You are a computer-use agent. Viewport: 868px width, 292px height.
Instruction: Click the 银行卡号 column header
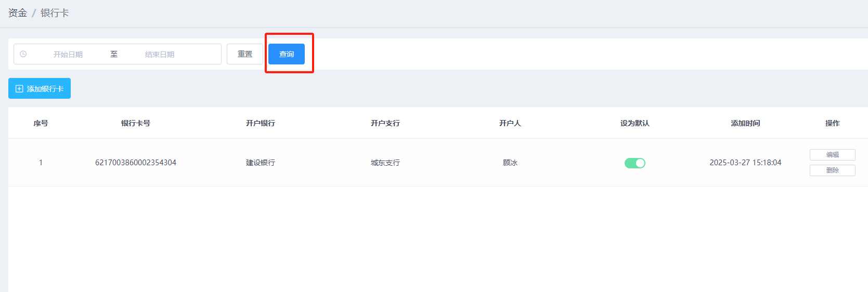tap(136, 123)
